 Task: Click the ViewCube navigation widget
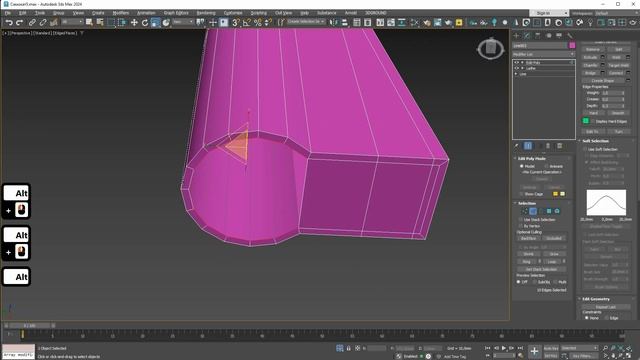click(x=491, y=49)
